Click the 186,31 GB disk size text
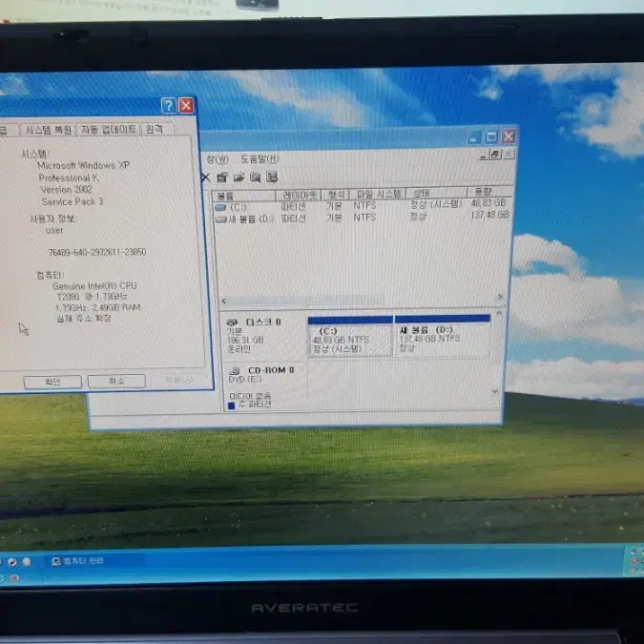 click(245, 341)
